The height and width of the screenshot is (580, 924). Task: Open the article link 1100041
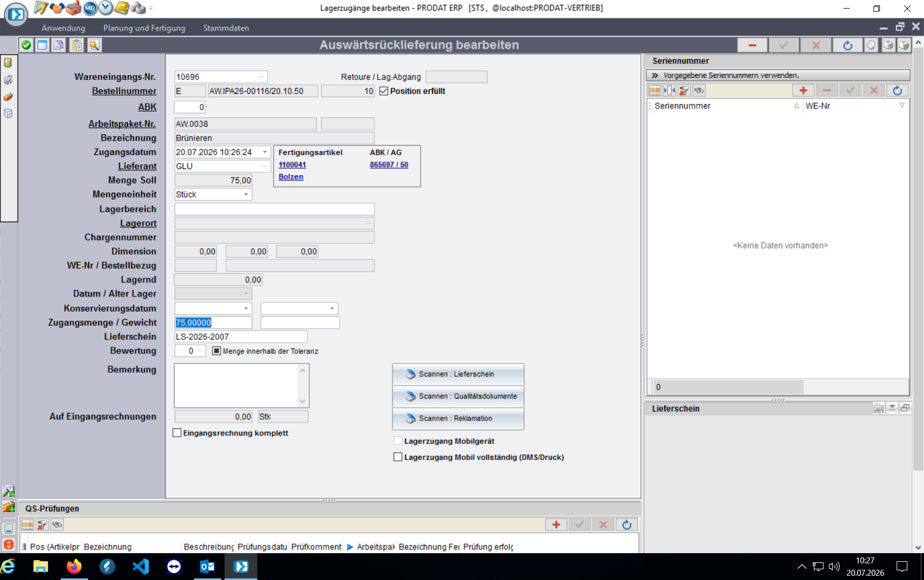click(292, 165)
